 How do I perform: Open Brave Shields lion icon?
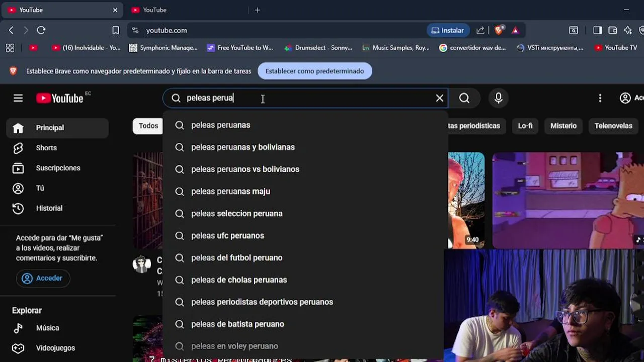[x=499, y=30]
